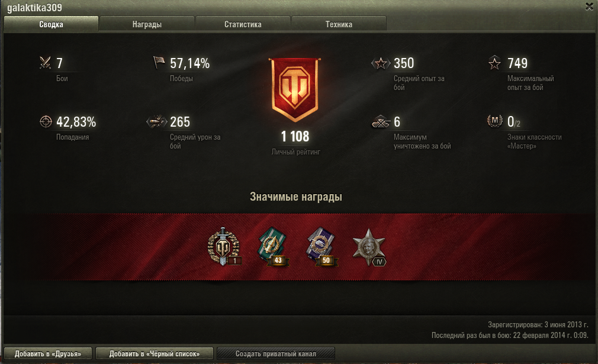
Task: Open the Статистика tab
Action: (243, 24)
